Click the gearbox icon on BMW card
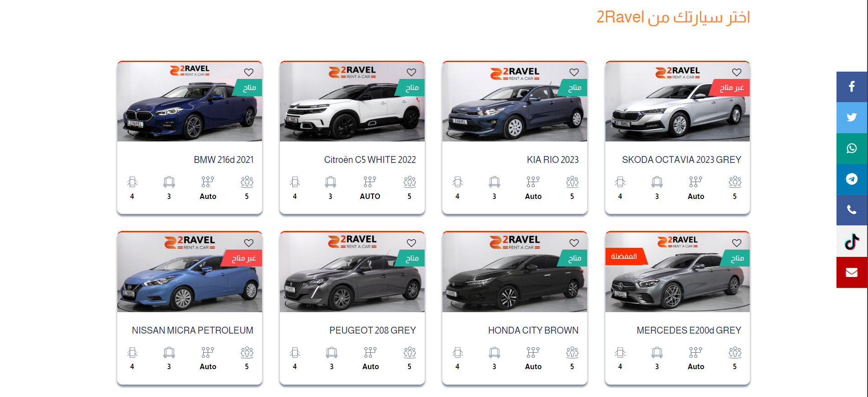868x397 pixels. 208,182
